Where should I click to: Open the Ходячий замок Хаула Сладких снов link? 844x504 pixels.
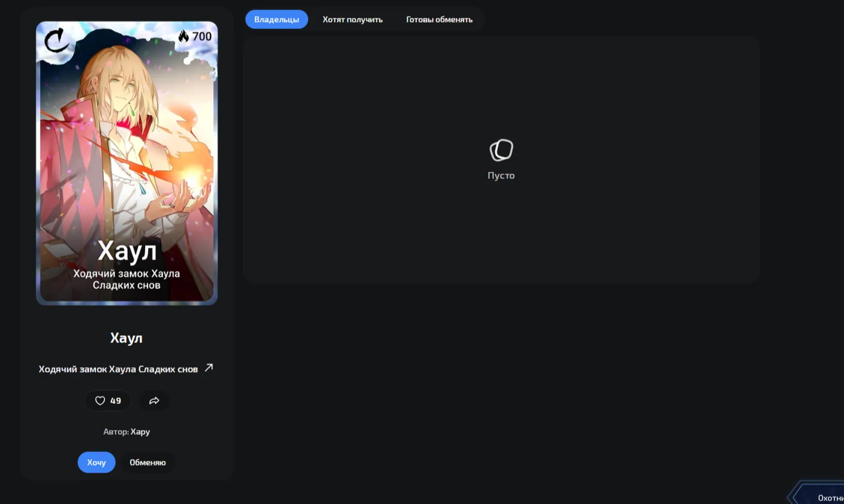tap(118, 369)
